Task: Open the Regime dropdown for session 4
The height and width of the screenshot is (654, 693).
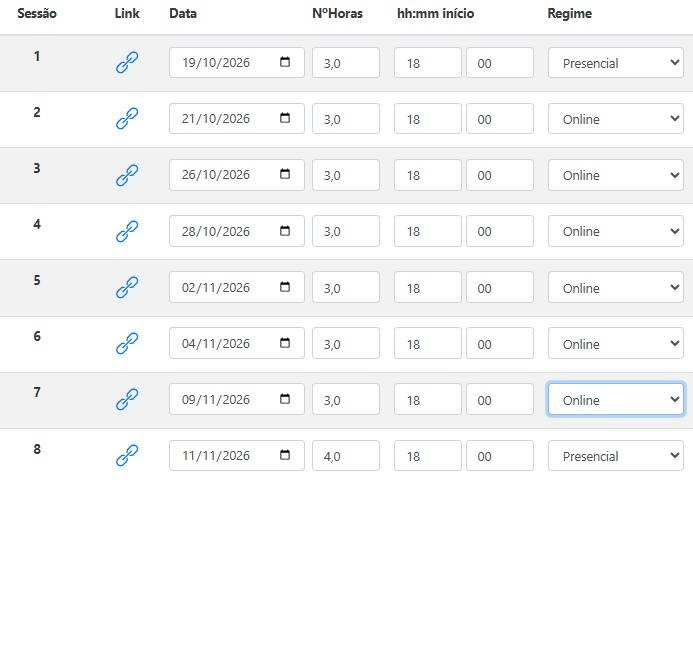Action: point(616,231)
